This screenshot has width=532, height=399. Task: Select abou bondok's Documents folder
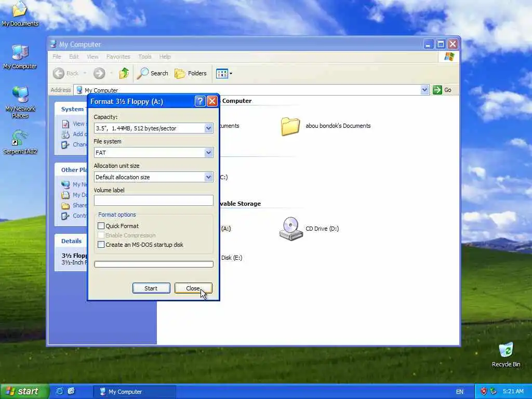click(325, 126)
